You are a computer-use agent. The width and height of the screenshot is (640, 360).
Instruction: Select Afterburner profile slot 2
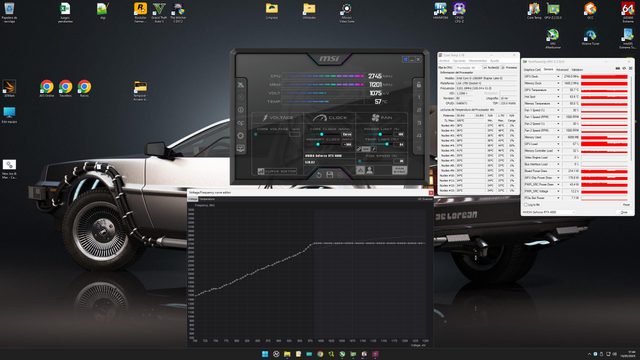419,110
